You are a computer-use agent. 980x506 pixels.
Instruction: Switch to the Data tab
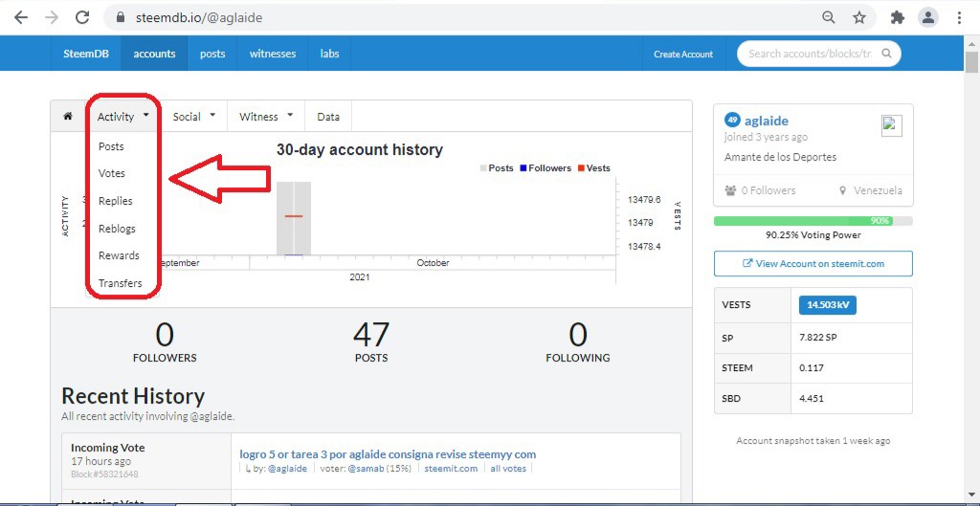click(328, 116)
